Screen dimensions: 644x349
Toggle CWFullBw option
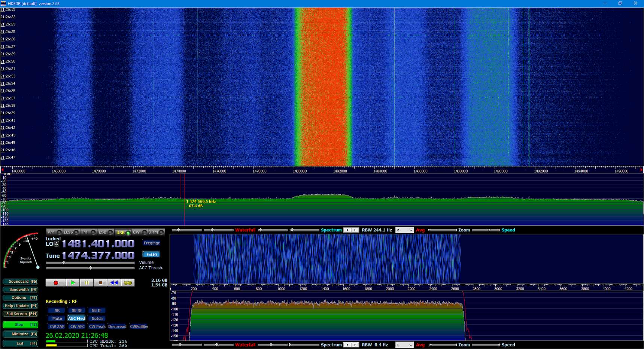tap(139, 327)
